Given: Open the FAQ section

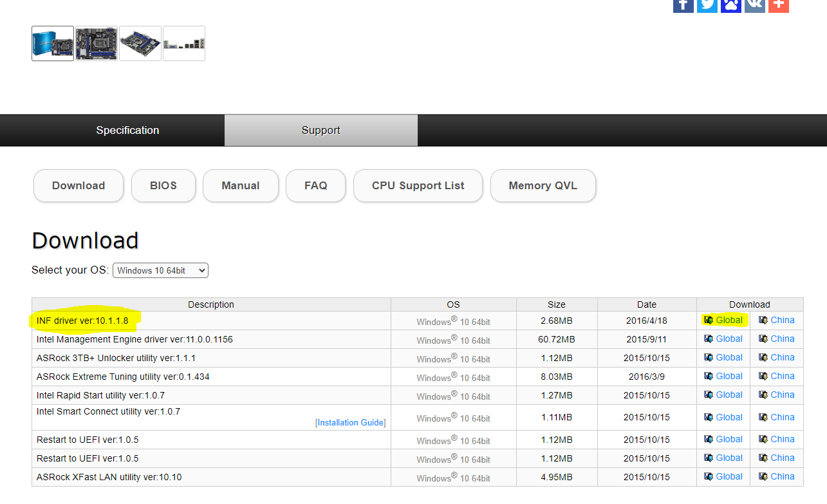Looking at the screenshot, I should coord(316,185).
